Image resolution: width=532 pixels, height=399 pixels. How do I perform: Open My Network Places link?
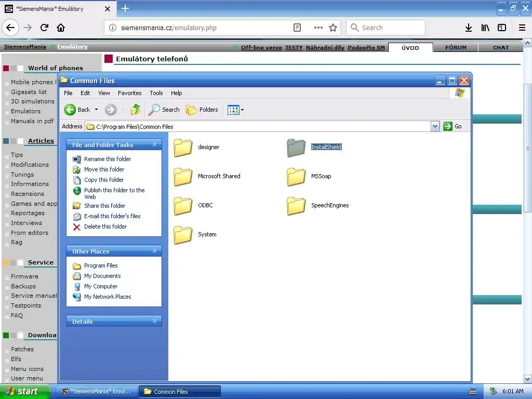click(x=108, y=297)
